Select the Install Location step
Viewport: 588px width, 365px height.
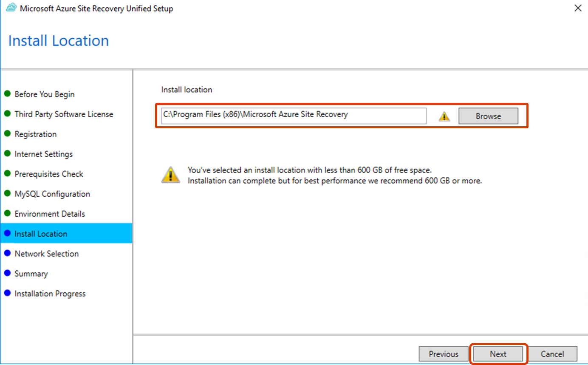click(x=41, y=233)
